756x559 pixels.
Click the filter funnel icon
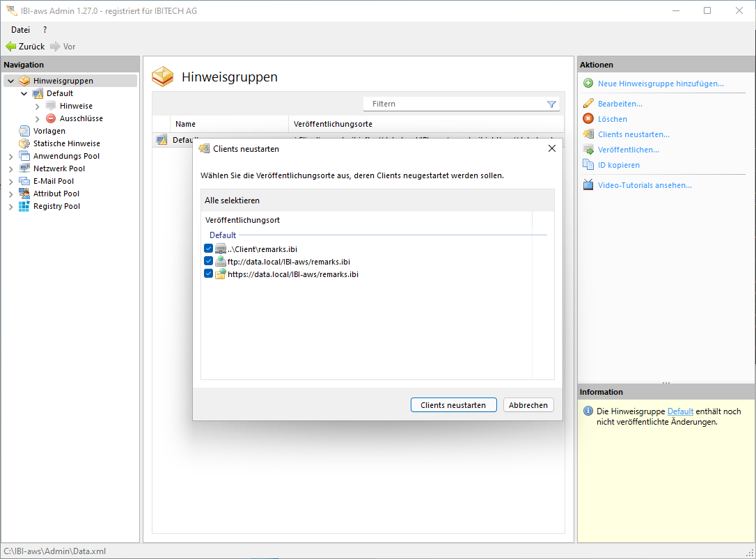coord(551,104)
